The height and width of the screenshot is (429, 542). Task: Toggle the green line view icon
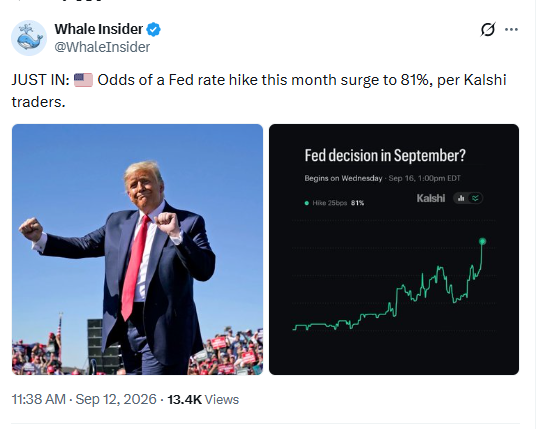click(x=476, y=198)
